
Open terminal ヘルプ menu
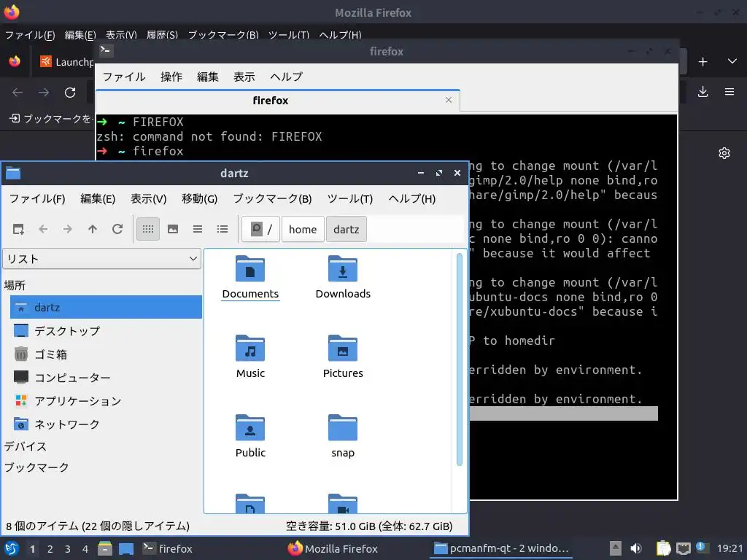[286, 77]
